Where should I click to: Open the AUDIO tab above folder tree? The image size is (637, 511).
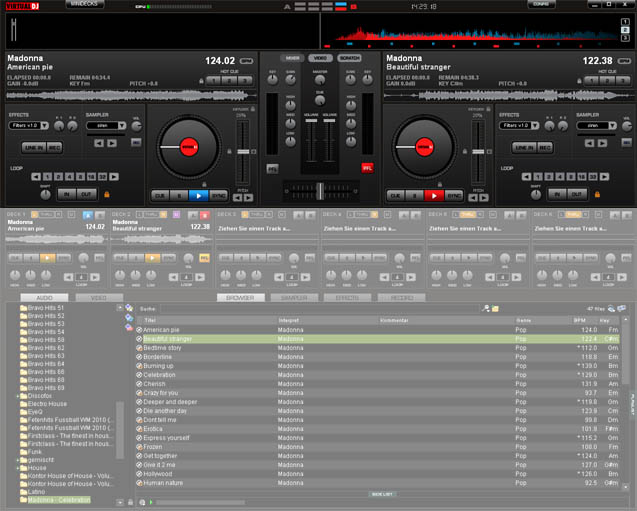[44, 298]
